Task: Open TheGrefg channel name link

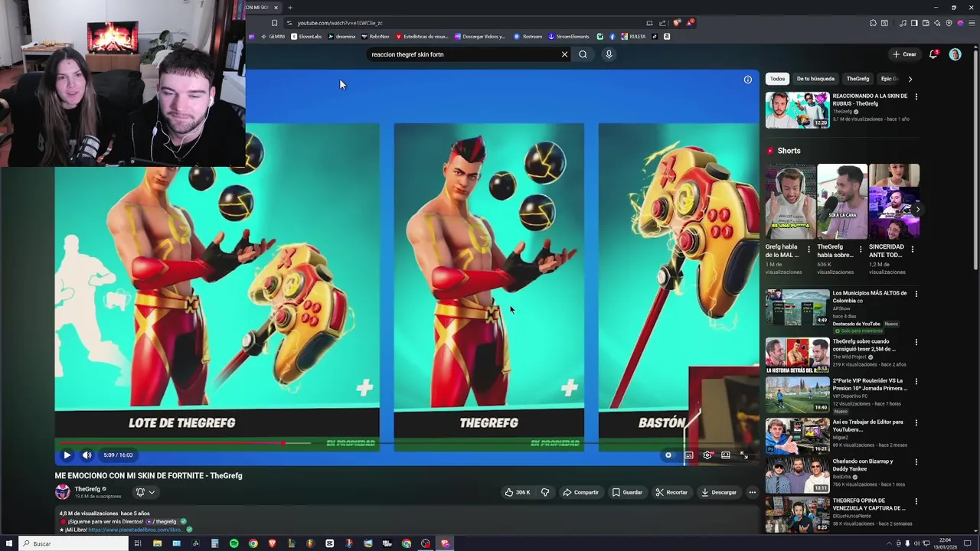Action: click(87, 489)
